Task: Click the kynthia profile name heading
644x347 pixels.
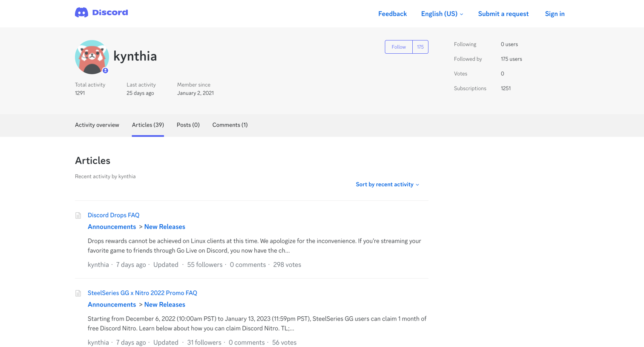Action: point(135,56)
